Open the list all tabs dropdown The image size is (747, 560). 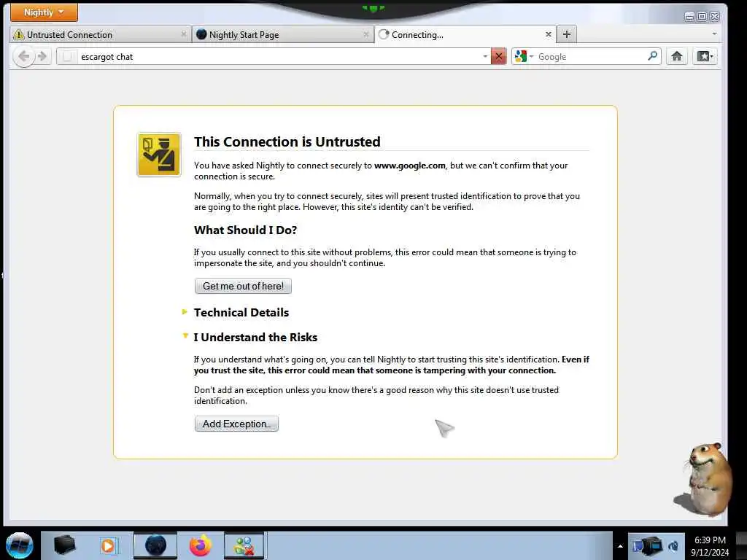tap(714, 34)
